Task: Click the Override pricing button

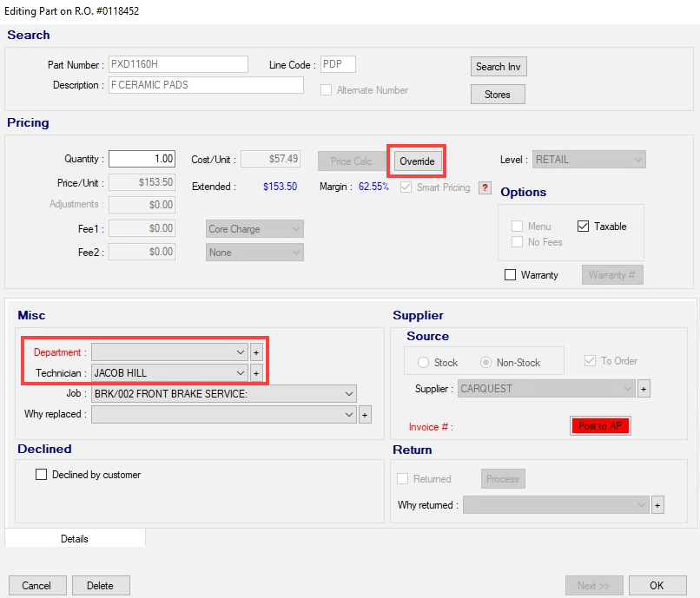Action: [417, 161]
